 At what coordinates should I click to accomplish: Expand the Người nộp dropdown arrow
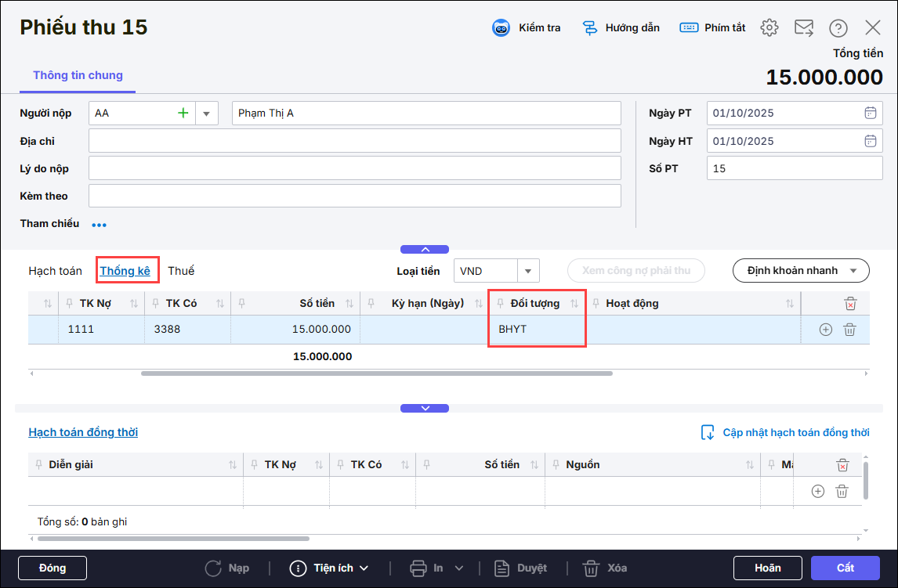[x=206, y=114]
